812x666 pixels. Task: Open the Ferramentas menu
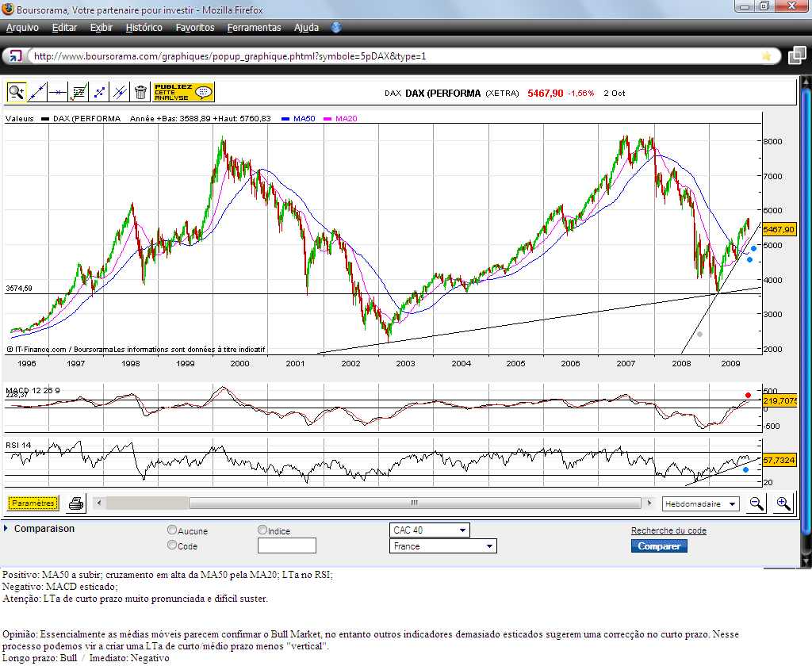tap(254, 28)
